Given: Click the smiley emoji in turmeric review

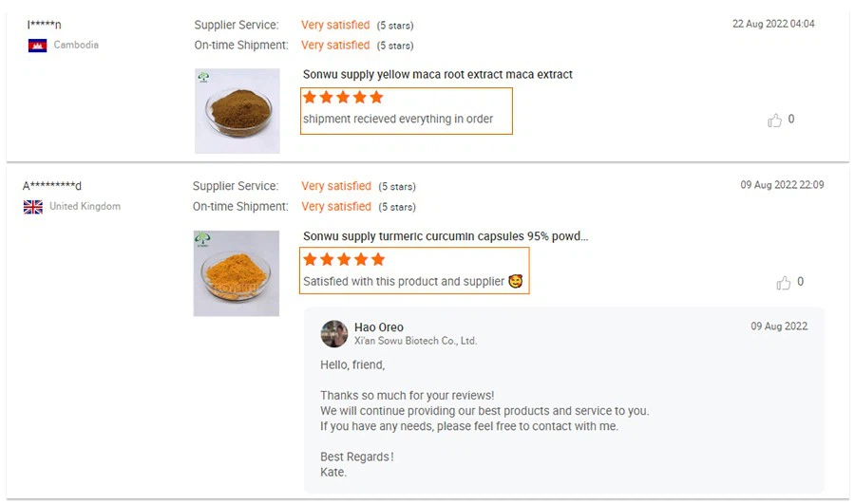Looking at the screenshot, I should (x=516, y=281).
